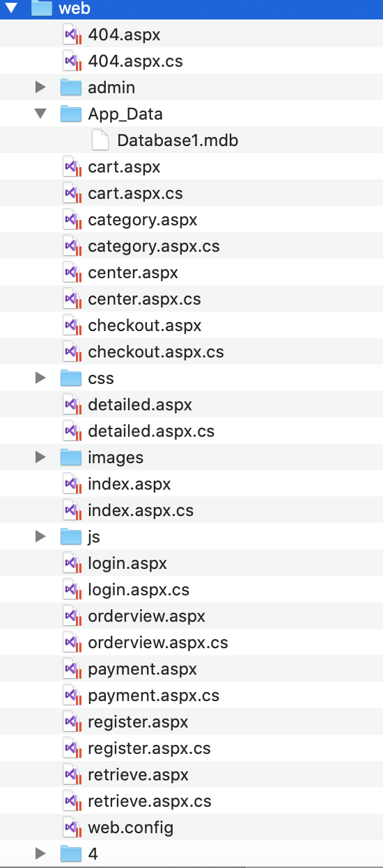
Task: Expand the css folder triangle
Action: pyautogui.click(x=40, y=378)
